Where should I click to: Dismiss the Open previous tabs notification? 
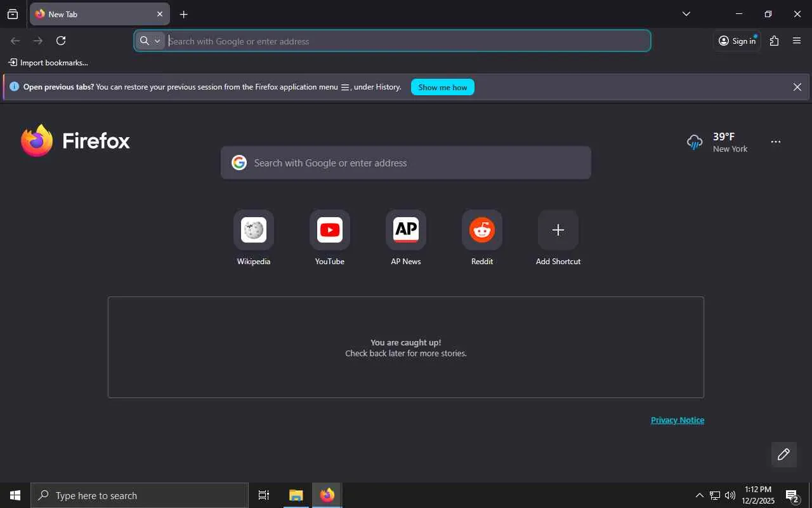point(797,88)
